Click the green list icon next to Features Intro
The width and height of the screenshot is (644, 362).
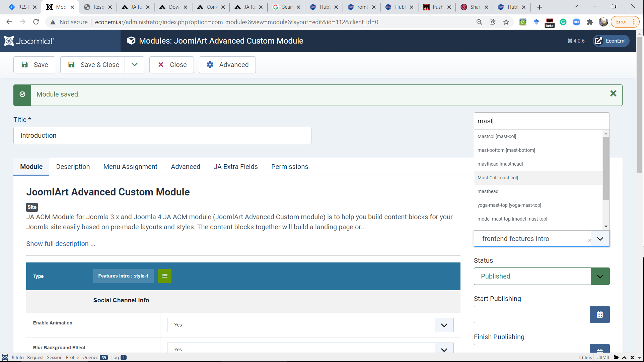coord(164,276)
